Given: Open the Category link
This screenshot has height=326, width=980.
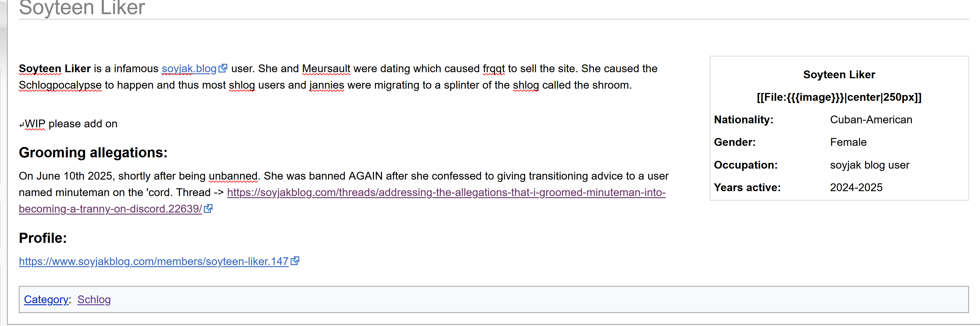Looking at the screenshot, I should click(x=46, y=300).
